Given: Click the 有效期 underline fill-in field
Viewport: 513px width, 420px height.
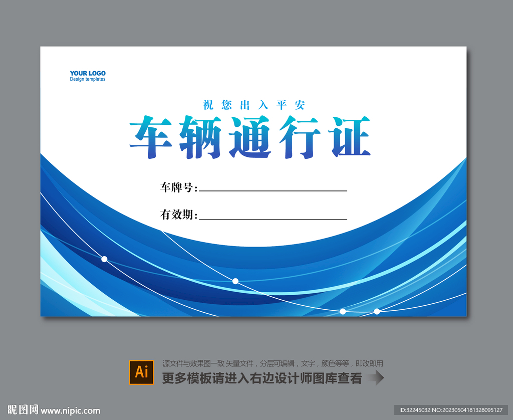Looking at the screenshot, I should click(x=273, y=219).
